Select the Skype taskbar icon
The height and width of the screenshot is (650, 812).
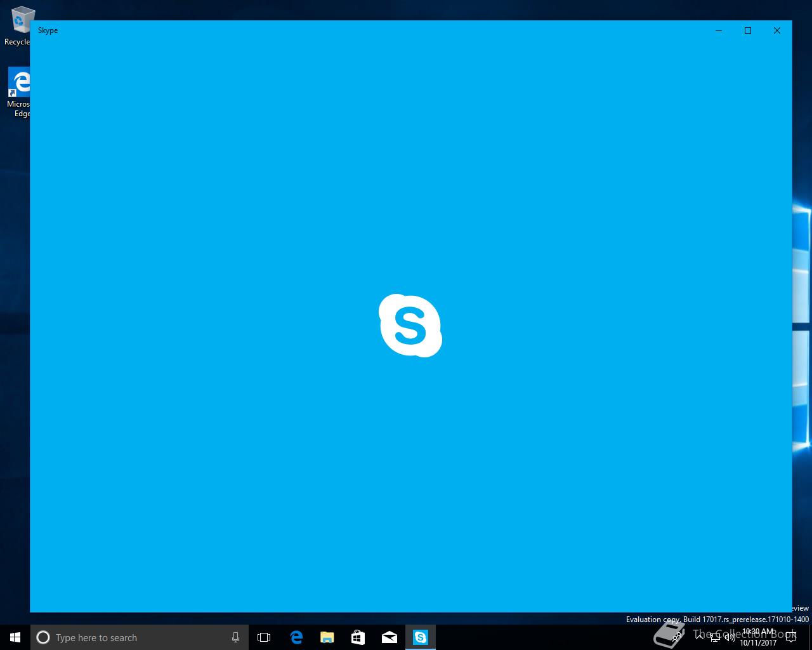coord(421,637)
